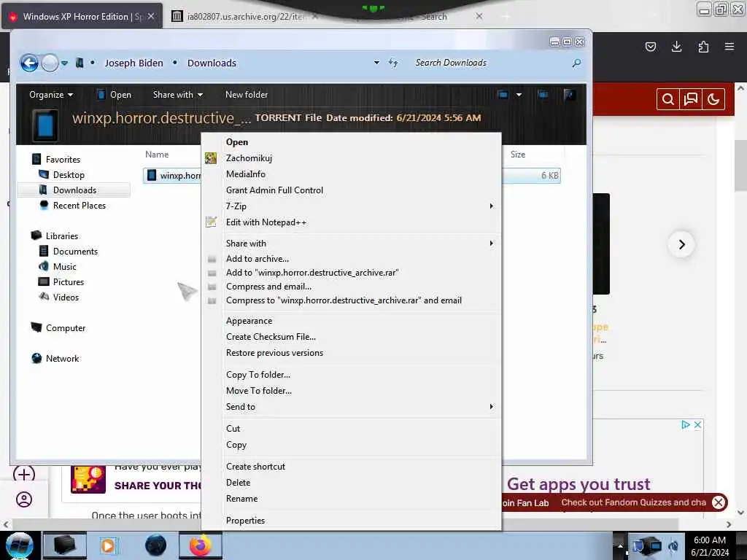The image size is (747, 560).
Task: Choose Open from the context menu
Action: point(351,142)
